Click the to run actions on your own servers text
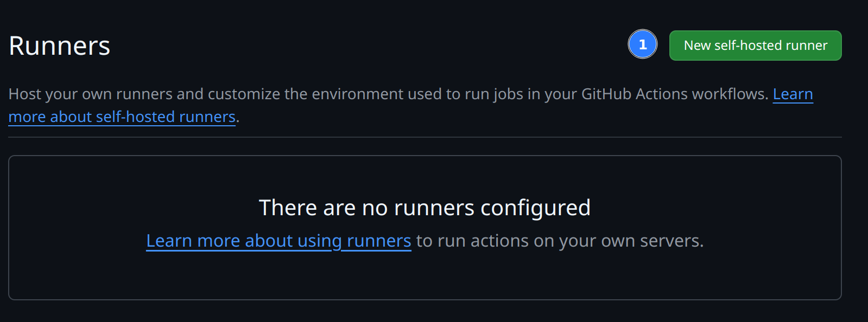This screenshot has width=868, height=322. click(560, 241)
